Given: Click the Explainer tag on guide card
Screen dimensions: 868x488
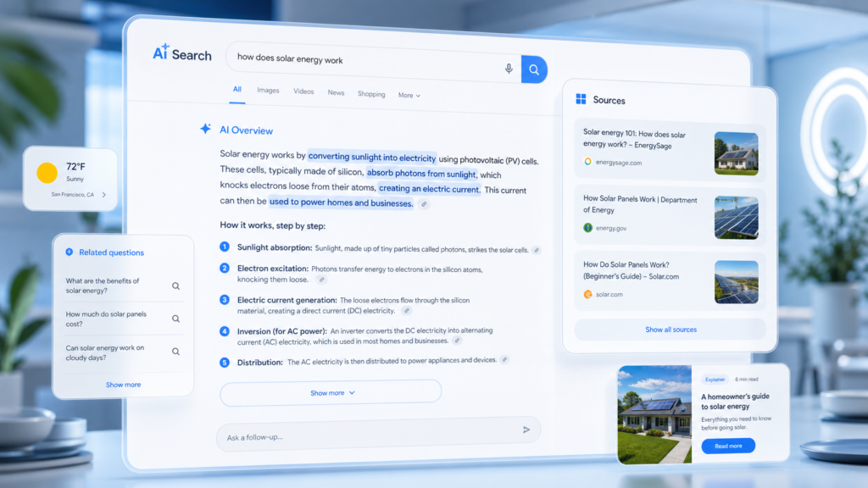Looking at the screenshot, I should point(715,379).
